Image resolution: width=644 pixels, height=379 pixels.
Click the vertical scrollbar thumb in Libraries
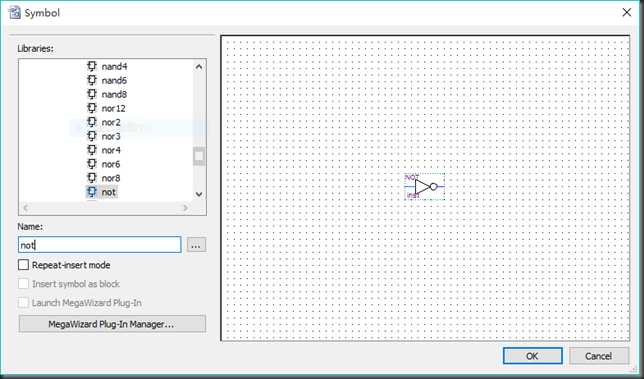199,156
